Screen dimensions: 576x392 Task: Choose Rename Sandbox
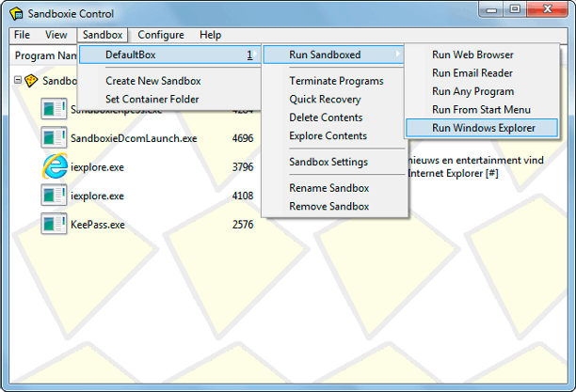pos(329,188)
